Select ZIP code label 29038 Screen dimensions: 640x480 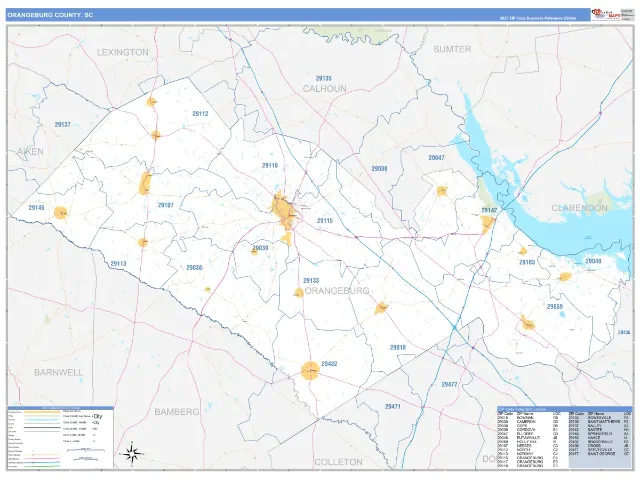pyautogui.click(x=194, y=268)
